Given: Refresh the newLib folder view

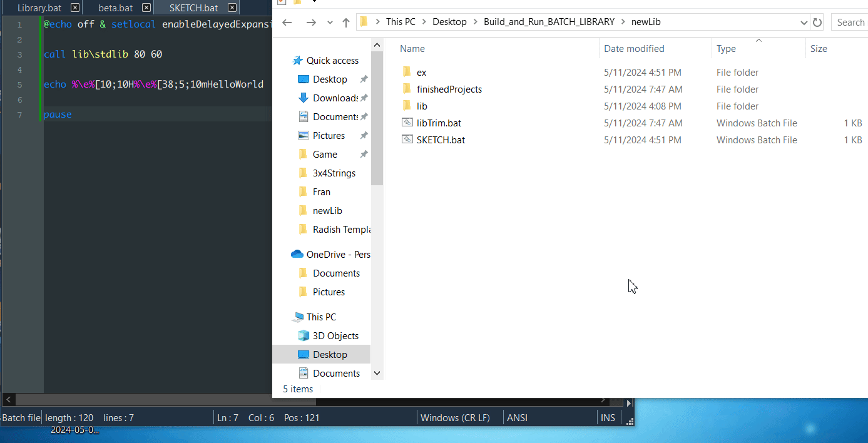Looking at the screenshot, I should click(x=817, y=23).
